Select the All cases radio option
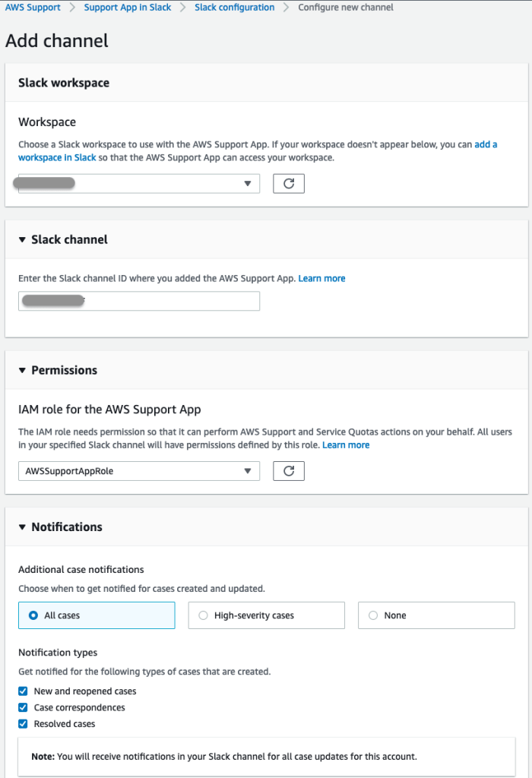Screen dimensions: 532x778 point(33,615)
